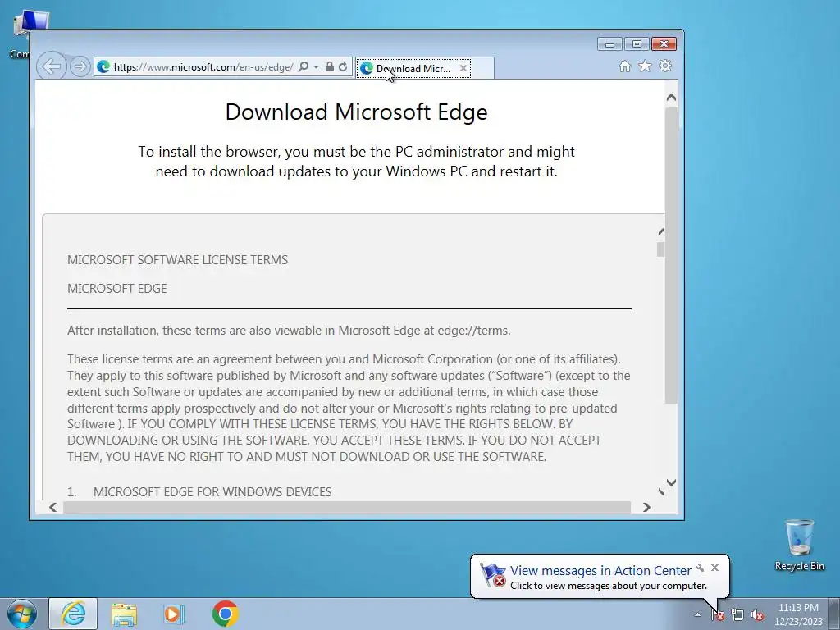Click the horizontal scrollbar left arrow
The image size is (840, 630).
52,507
